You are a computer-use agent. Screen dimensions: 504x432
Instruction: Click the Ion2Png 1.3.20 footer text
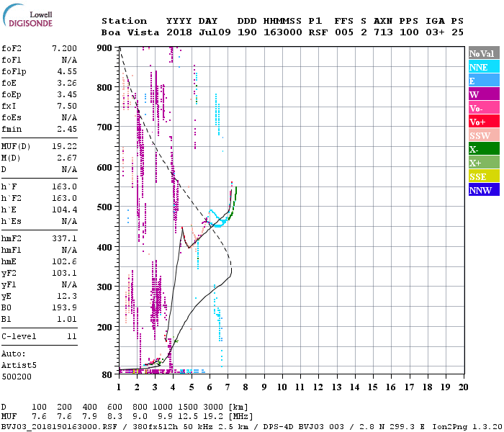467,427
